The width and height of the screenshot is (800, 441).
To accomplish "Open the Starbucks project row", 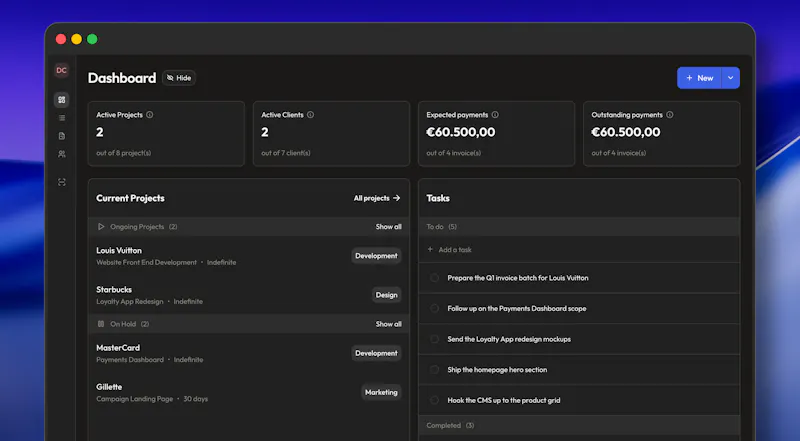I will (249, 295).
